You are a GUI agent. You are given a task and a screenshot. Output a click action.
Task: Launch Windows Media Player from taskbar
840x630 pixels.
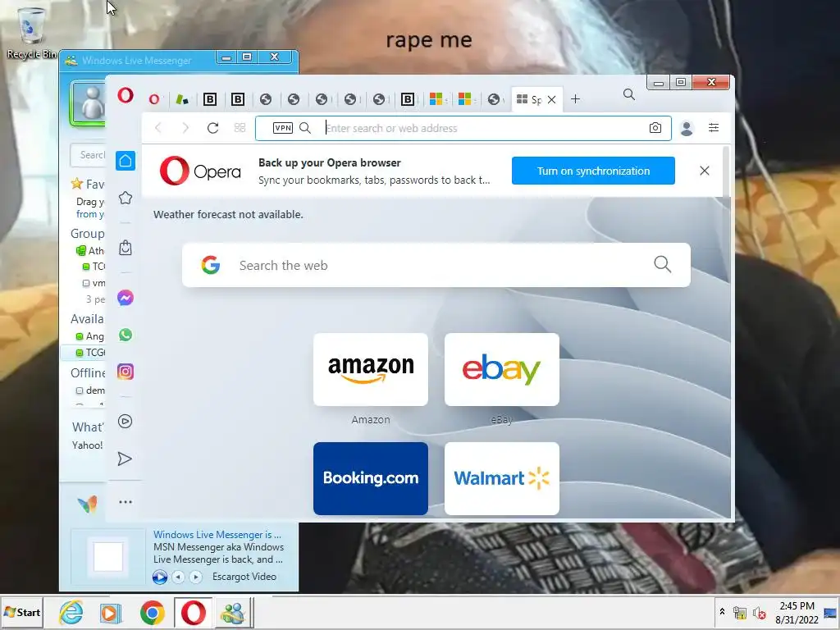[111, 613]
